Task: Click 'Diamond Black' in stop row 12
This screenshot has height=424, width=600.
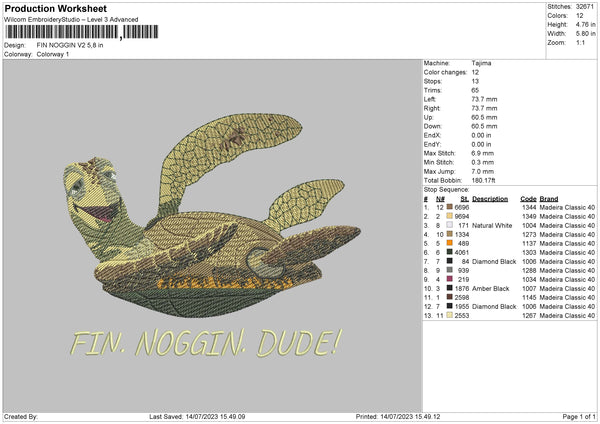Action: [x=494, y=307]
